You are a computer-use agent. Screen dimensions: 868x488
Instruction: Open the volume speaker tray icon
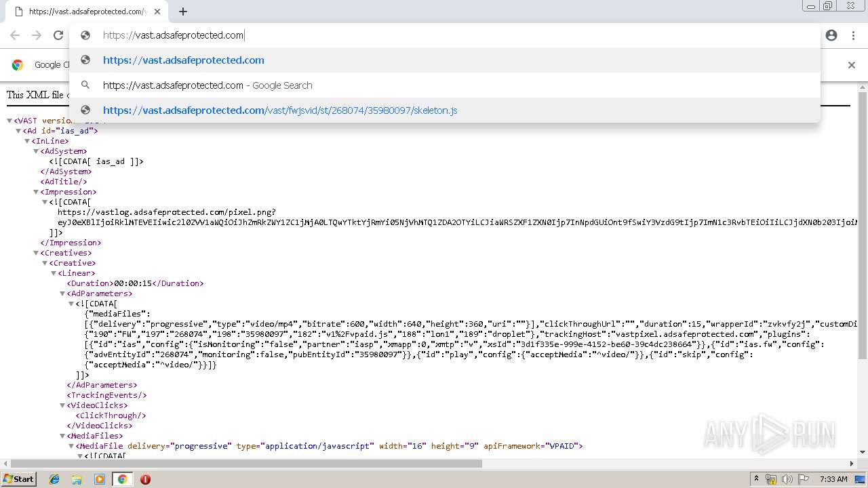pos(787,479)
